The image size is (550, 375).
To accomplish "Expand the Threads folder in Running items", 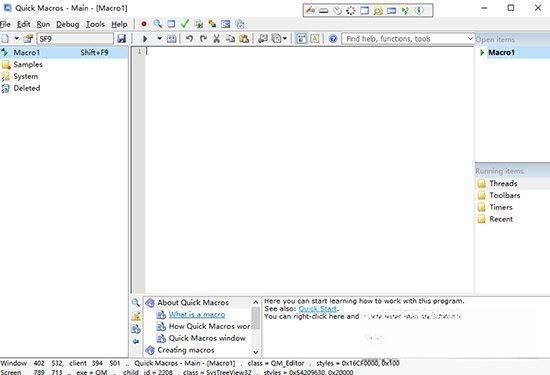I will pos(497,183).
